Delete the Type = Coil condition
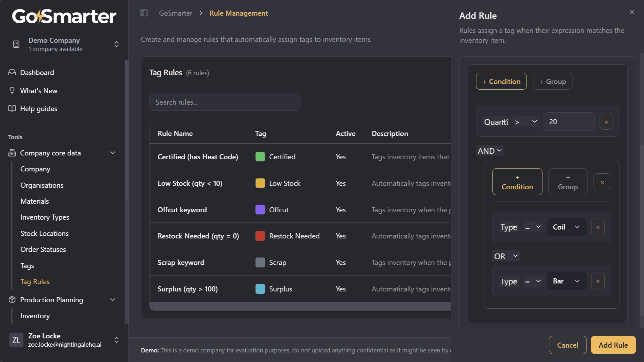The width and height of the screenshot is (644, 362). click(x=598, y=227)
